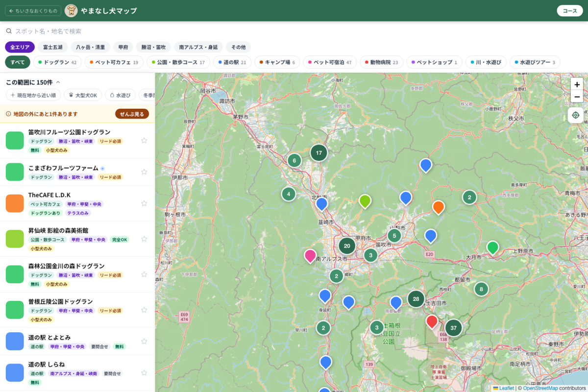
Task: Select the すべて category chip
Action: 18,62
